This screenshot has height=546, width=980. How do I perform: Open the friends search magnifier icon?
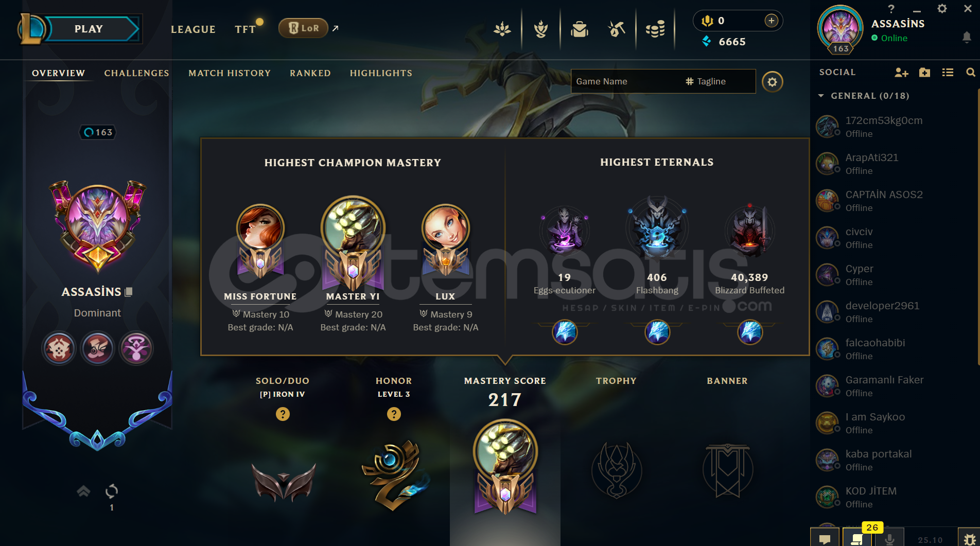971,73
